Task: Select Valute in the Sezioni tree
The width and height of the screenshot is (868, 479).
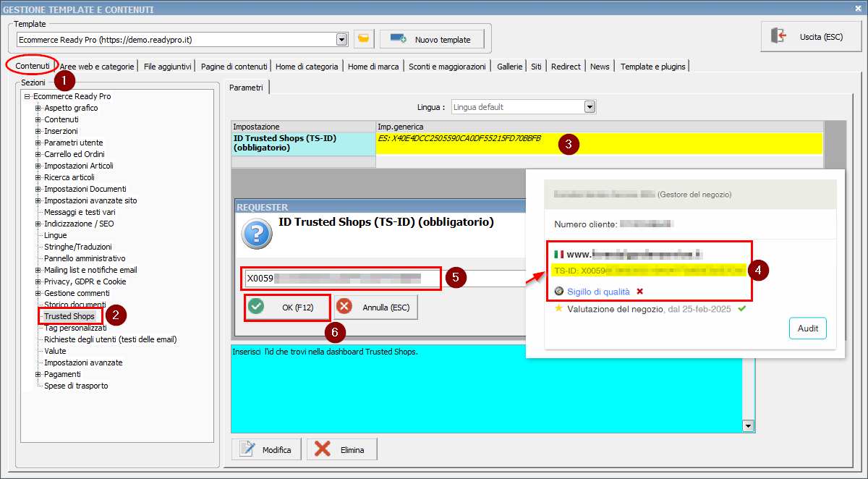Action: click(56, 351)
